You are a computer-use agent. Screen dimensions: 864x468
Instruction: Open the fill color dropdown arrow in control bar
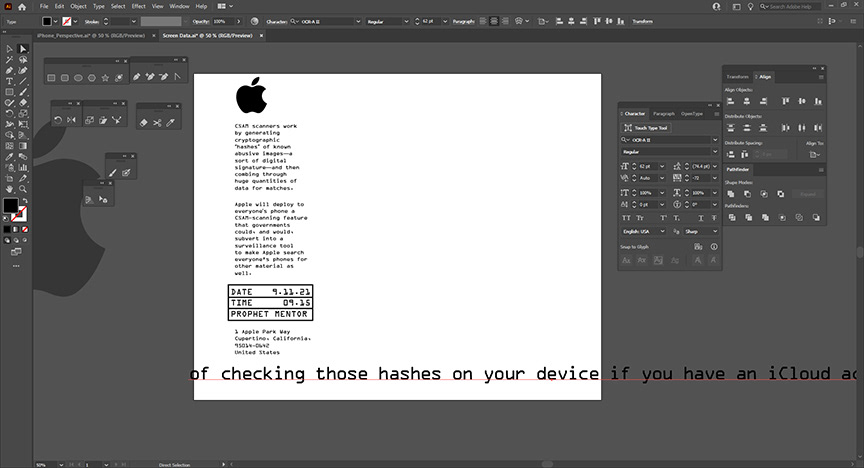click(56, 21)
